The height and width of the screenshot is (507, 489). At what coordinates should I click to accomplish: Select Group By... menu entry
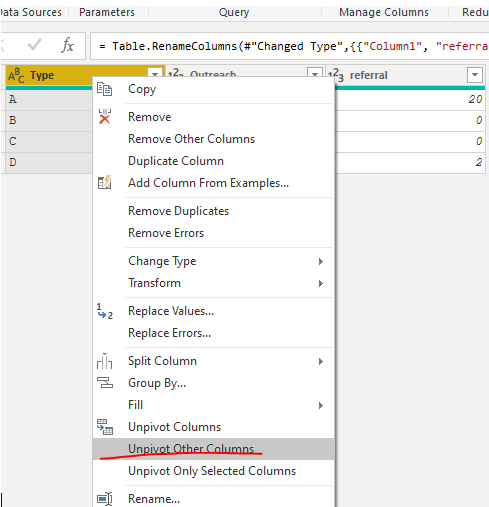(x=213, y=383)
